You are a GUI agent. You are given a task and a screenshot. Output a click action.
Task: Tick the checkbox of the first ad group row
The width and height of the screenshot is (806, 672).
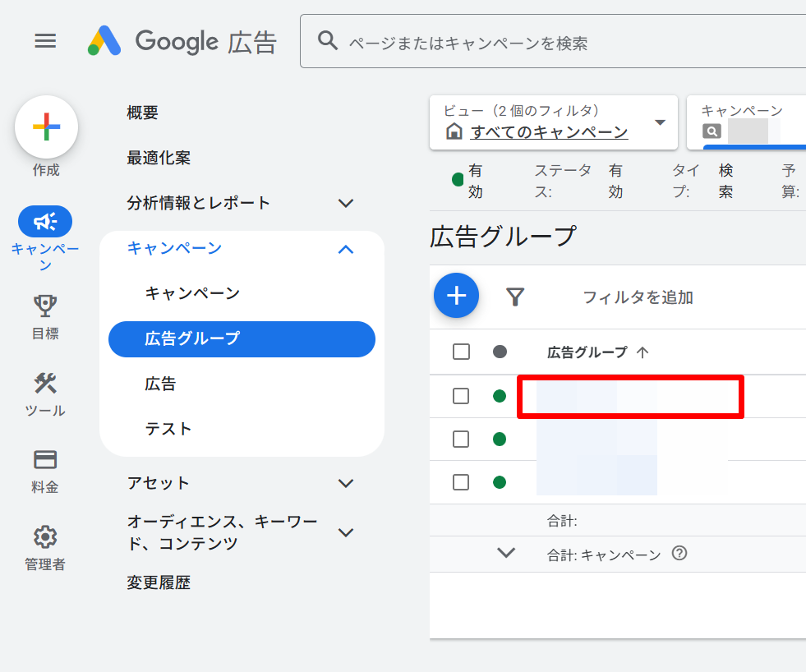click(461, 396)
